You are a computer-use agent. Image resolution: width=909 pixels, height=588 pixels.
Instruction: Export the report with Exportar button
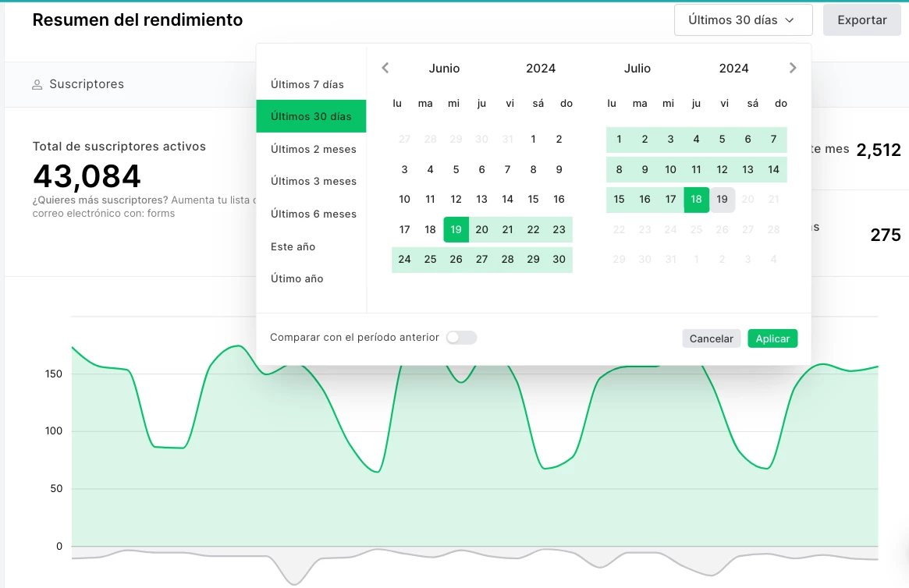(861, 20)
